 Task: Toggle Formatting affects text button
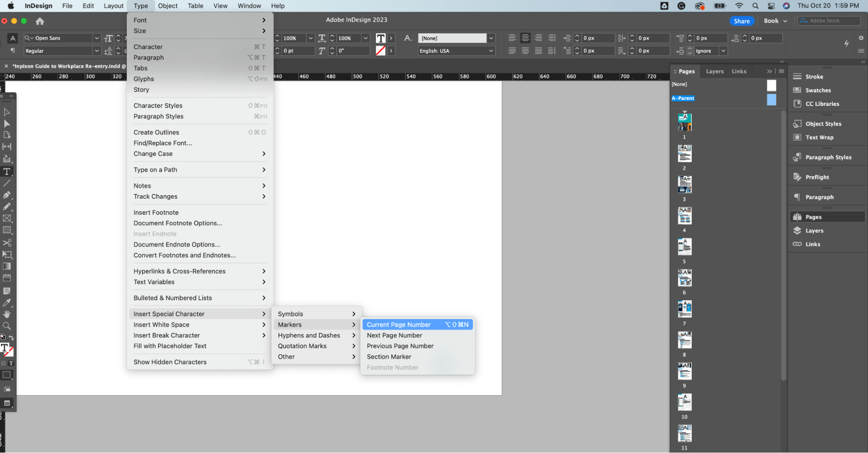tap(11, 364)
